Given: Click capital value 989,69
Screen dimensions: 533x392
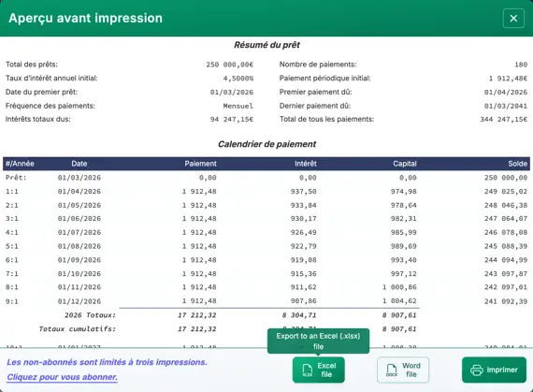Looking at the screenshot, I should (x=403, y=246).
